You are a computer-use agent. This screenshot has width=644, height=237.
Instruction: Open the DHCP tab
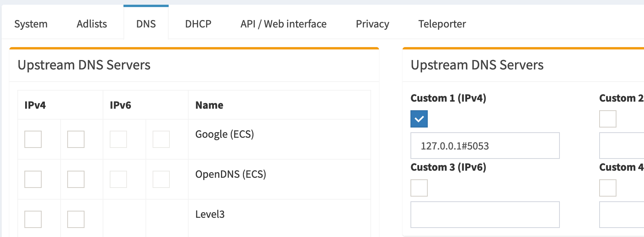click(x=198, y=24)
